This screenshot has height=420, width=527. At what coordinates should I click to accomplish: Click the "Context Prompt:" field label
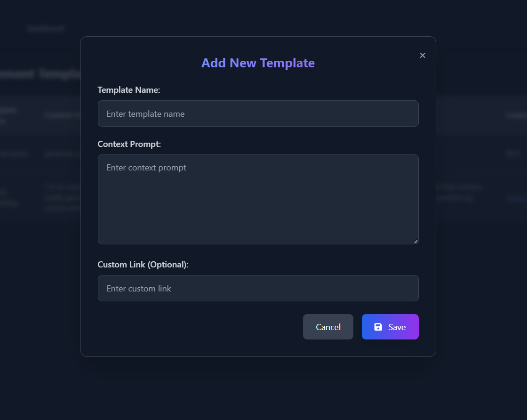(x=129, y=144)
